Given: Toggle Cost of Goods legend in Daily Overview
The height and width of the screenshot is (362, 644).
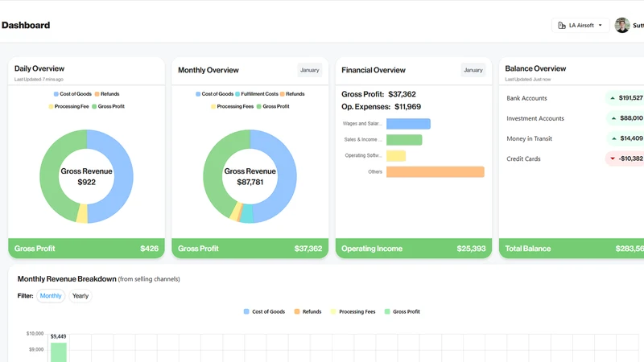Looking at the screenshot, I should (72, 94).
